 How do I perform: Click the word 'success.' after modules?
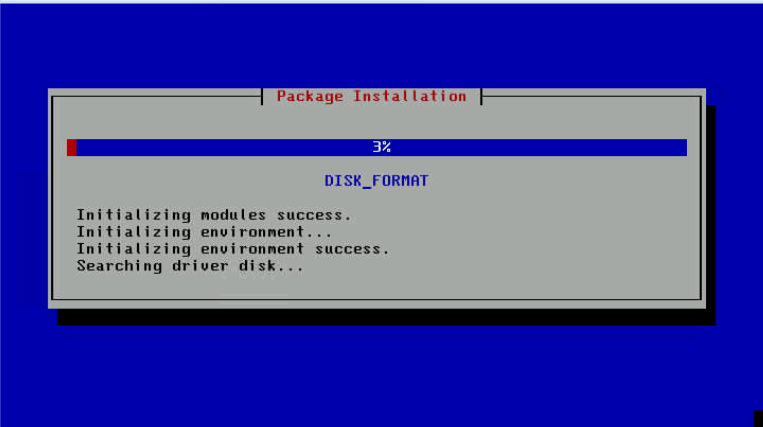[314, 214]
